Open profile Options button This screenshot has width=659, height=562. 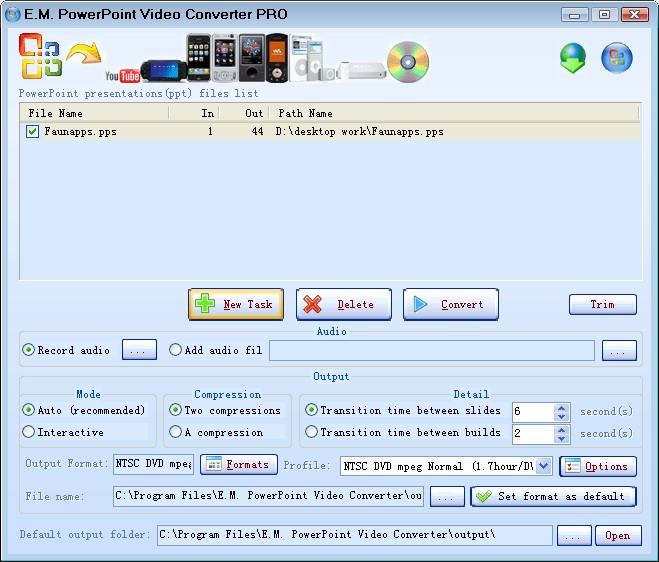tap(597, 466)
